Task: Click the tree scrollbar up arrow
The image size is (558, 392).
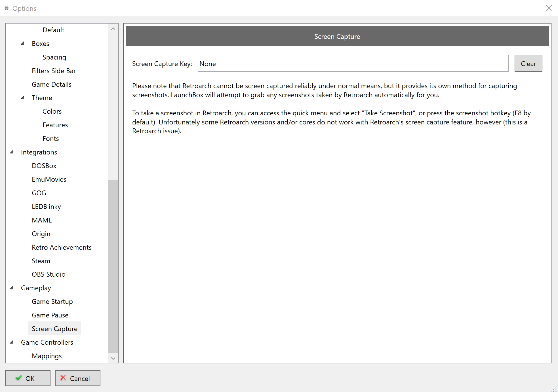Action: (113, 29)
